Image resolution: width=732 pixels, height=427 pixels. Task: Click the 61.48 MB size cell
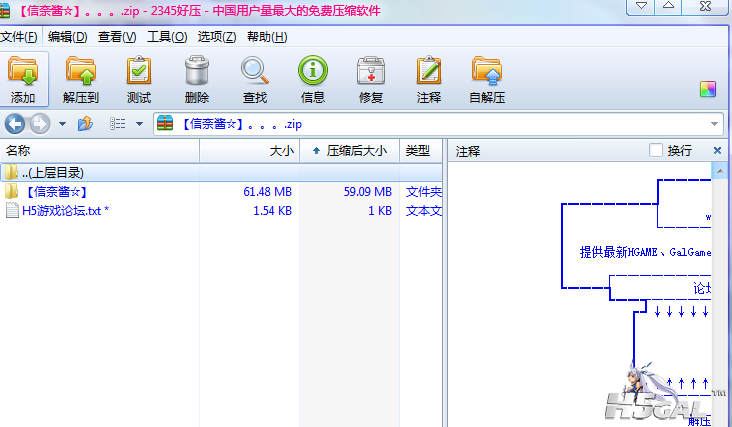[267, 192]
